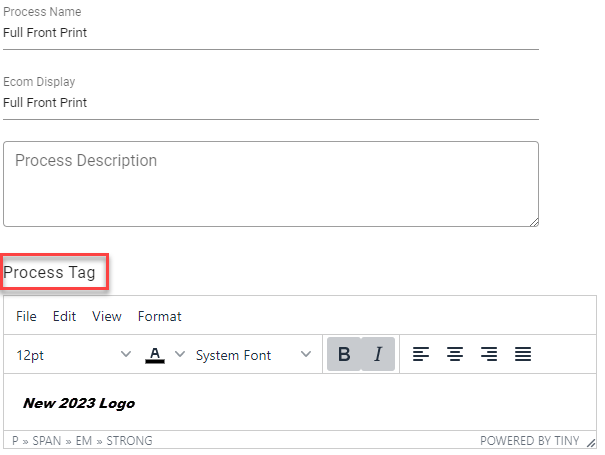Viewport: 605px width, 455px height.
Task: Align text right
Action: point(489,354)
